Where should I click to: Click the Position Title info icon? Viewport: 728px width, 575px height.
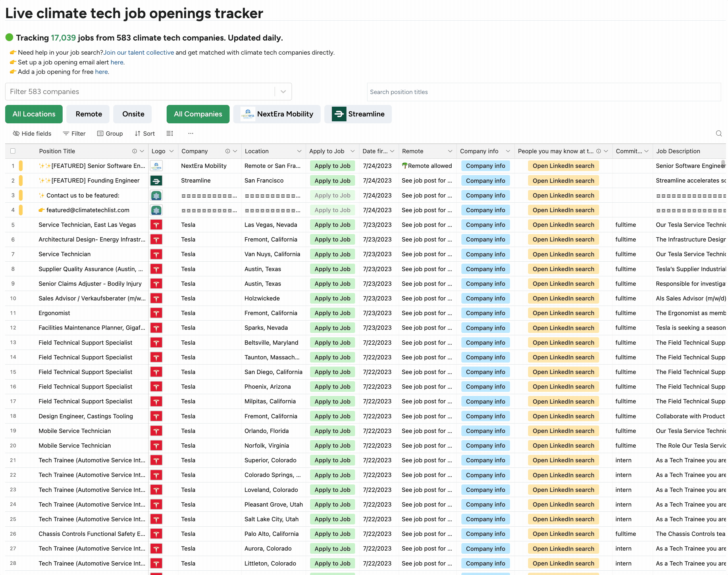coord(134,151)
